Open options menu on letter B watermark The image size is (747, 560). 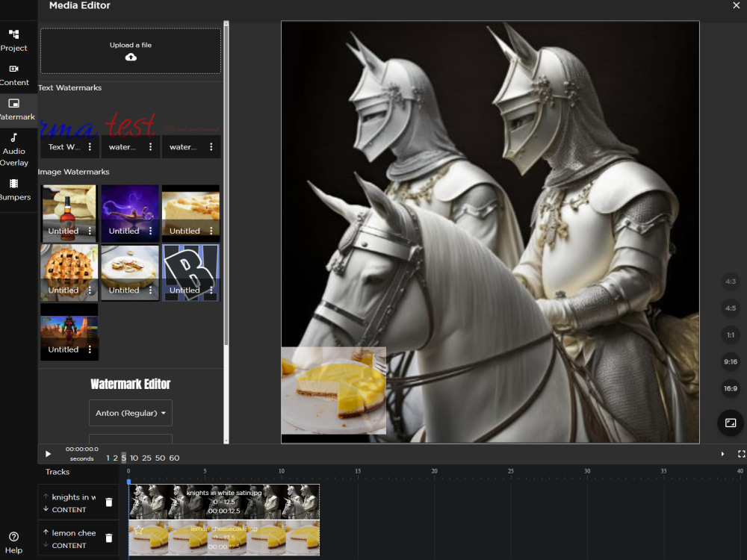coord(211,290)
